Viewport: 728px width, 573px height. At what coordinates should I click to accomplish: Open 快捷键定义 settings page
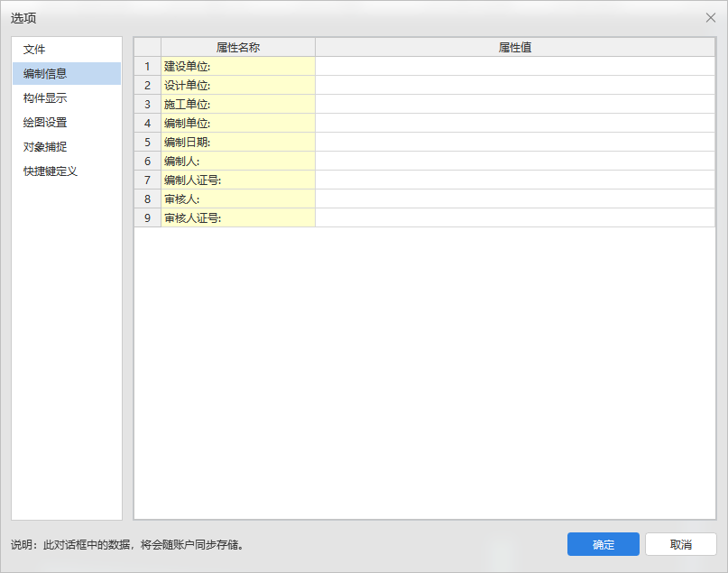[51, 171]
